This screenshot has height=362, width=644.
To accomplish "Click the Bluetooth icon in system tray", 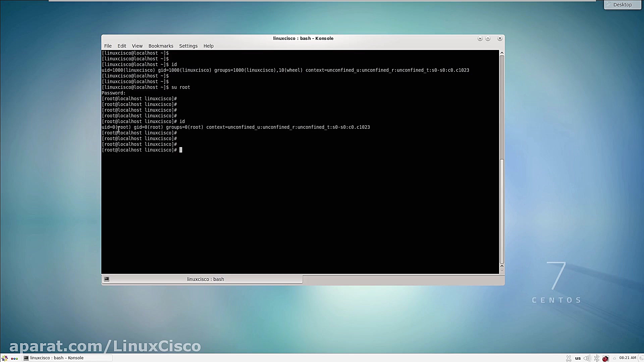I will click(x=597, y=358).
